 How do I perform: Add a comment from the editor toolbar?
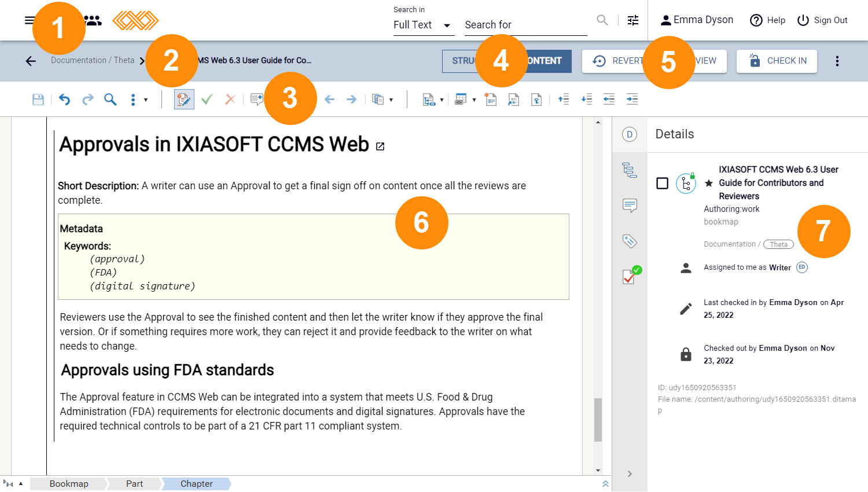coord(257,100)
